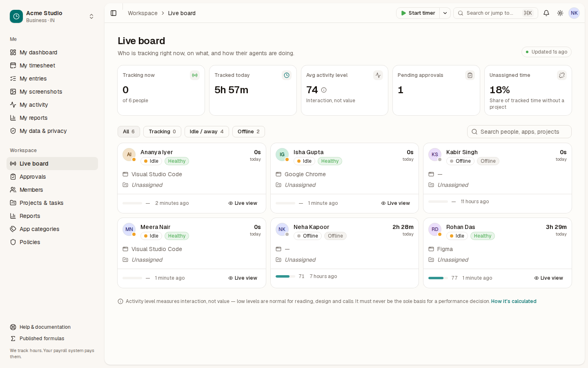The width and height of the screenshot is (588, 368).
Task: Click the info icon beside 74
Action: click(x=324, y=90)
